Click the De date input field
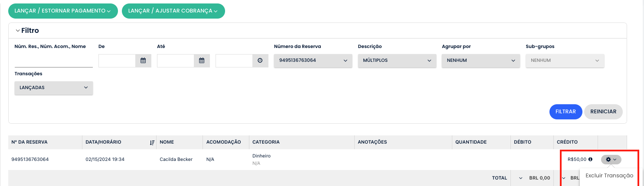 (x=117, y=61)
